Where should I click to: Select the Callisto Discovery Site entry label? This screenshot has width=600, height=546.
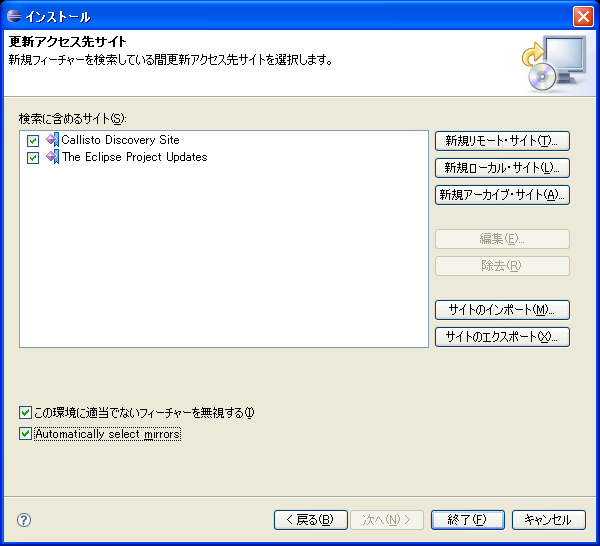tap(120, 140)
